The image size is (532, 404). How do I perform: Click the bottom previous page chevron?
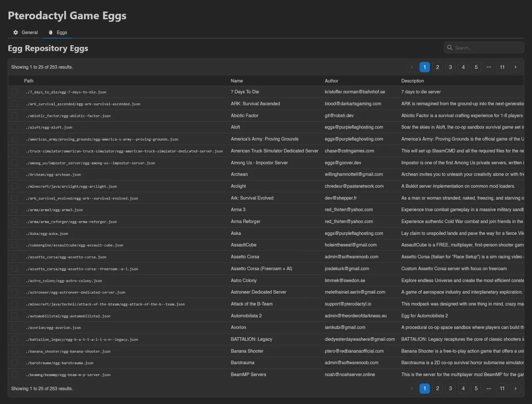click(x=412, y=388)
